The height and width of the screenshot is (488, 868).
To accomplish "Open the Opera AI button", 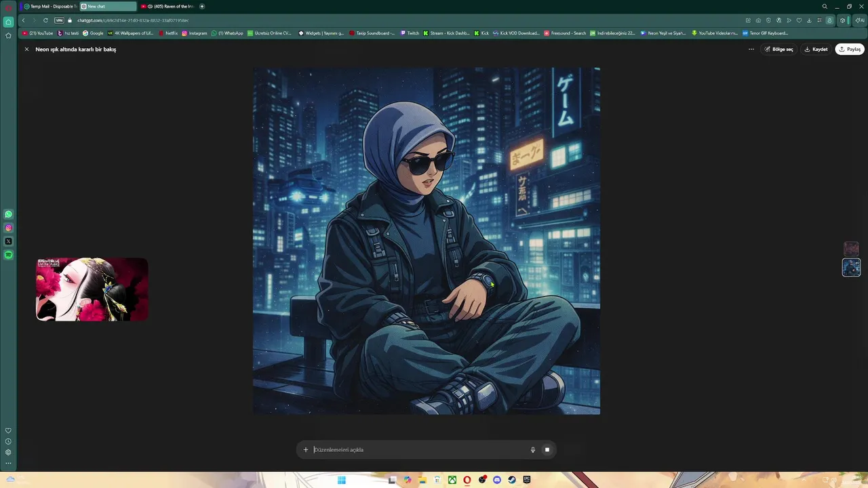I will [x=859, y=20].
